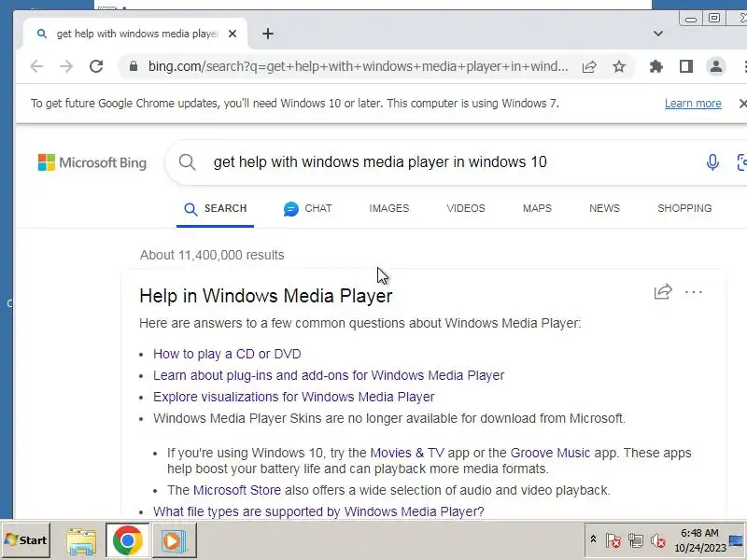Select the SEARCH tab
747x560 pixels.
click(215, 208)
